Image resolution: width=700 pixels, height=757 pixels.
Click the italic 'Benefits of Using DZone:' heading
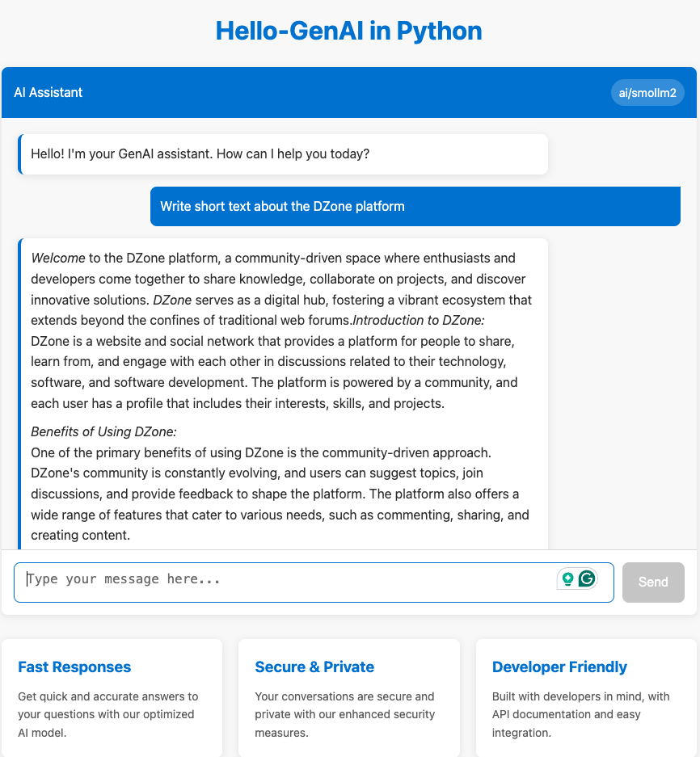[x=103, y=431]
